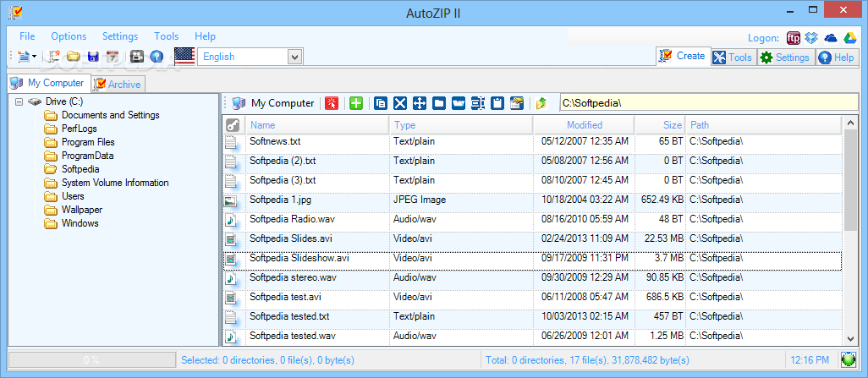
Task: Click the blue floppy disk save icon
Action: [x=93, y=57]
